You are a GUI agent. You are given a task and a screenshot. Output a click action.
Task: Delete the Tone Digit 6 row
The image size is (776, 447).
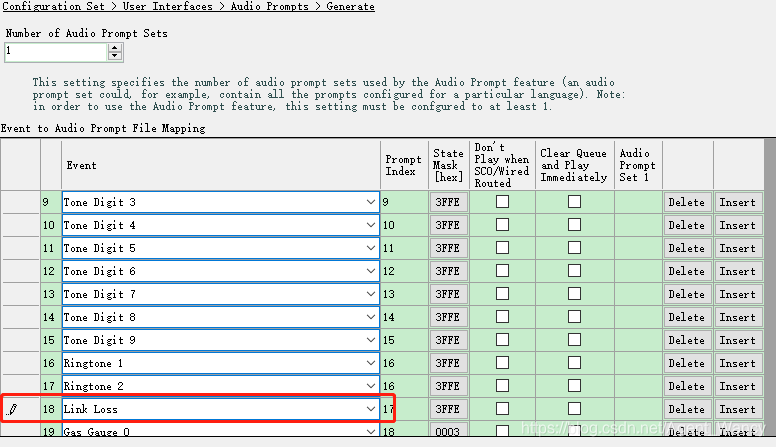pyautogui.click(x=687, y=271)
